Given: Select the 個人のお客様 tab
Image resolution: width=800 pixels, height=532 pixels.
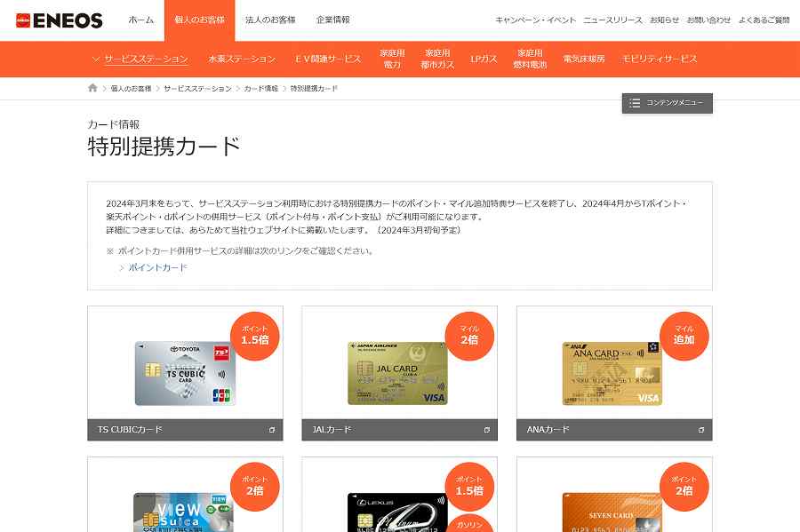Looking at the screenshot, I should [x=199, y=20].
